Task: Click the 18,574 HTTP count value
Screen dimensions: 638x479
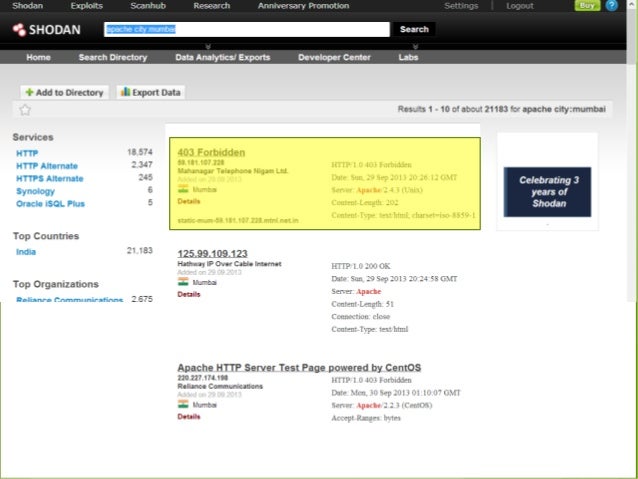Action: click(x=140, y=152)
